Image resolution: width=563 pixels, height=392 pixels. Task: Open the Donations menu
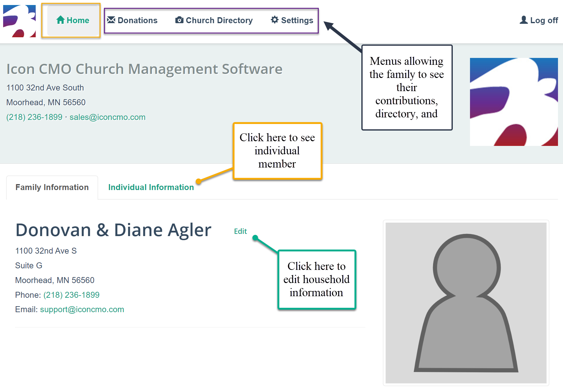132,20
